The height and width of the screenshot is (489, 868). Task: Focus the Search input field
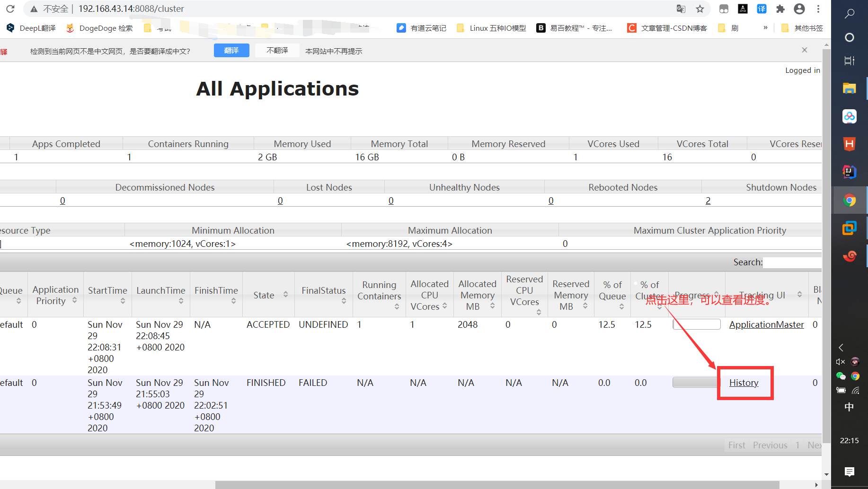[x=792, y=262]
